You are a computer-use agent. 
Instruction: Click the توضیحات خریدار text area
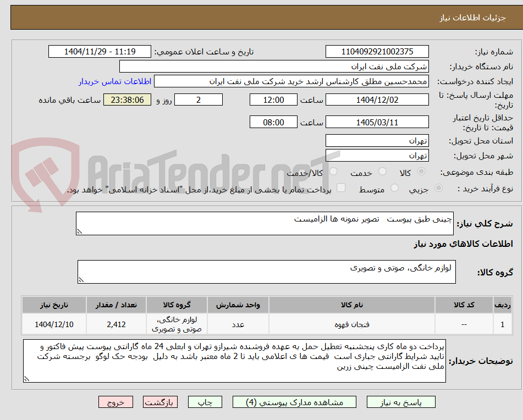(x=234, y=361)
